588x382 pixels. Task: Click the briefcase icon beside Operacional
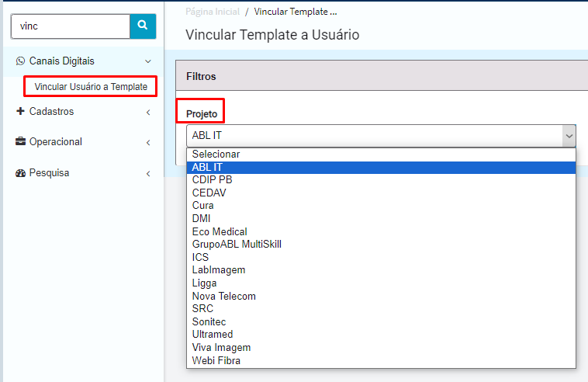(20, 141)
